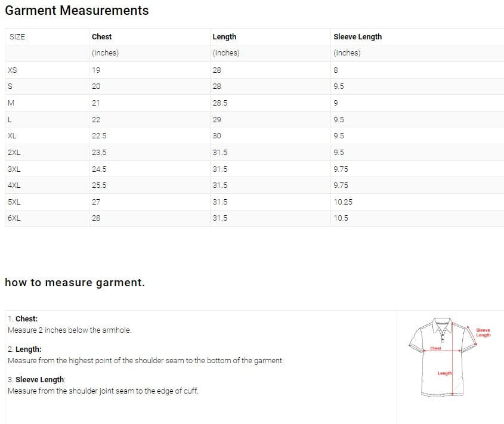Click the Sleeve Length column header
The height and width of the screenshot is (424, 504).
(357, 37)
